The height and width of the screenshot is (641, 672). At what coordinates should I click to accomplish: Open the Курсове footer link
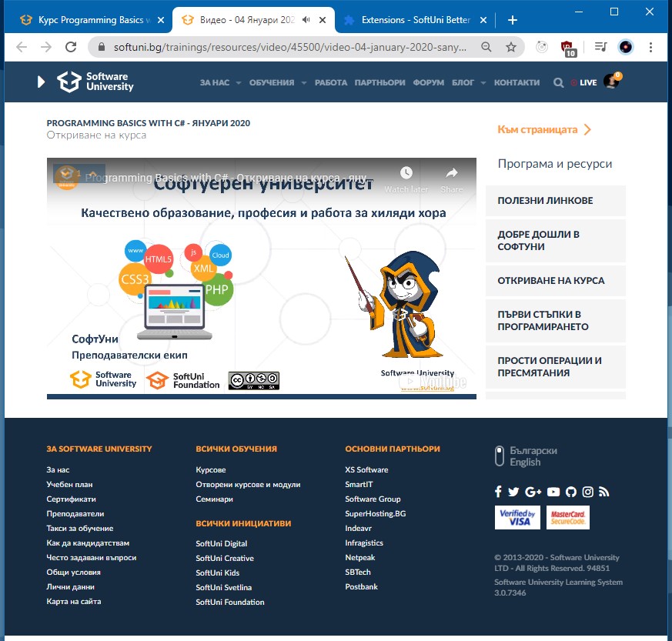(x=210, y=469)
